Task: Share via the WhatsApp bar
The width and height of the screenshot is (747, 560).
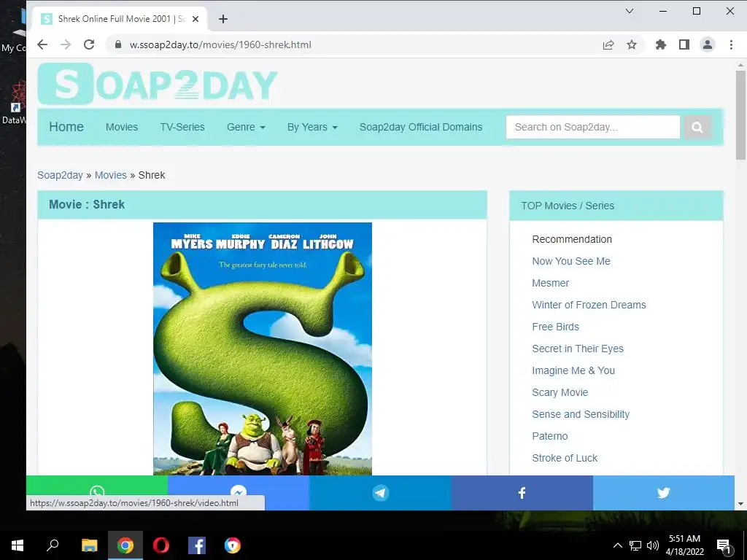Action: point(97,492)
